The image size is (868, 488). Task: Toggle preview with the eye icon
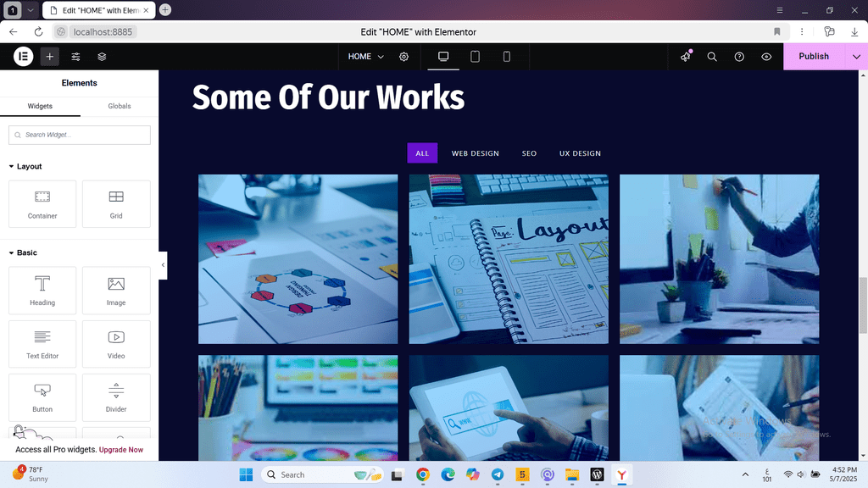(766, 57)
